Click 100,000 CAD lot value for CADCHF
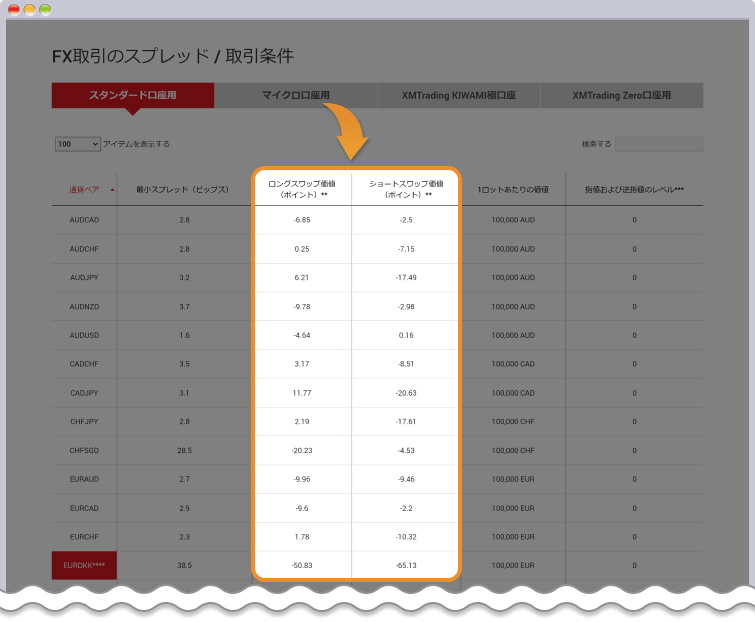The image size is (755, 622). click(513, 364)
